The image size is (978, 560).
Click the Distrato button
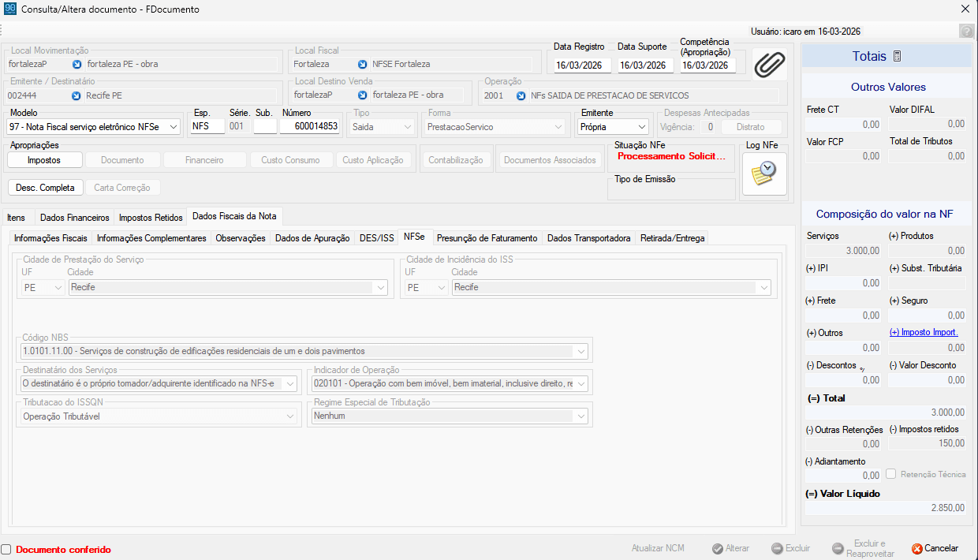click(750, 127)
